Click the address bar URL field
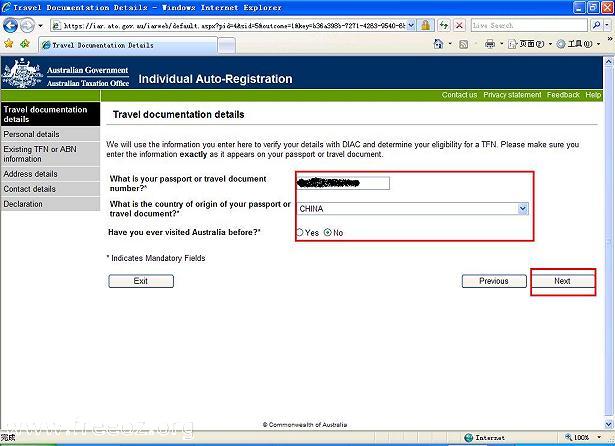615x446 pixels. point(234,26)
